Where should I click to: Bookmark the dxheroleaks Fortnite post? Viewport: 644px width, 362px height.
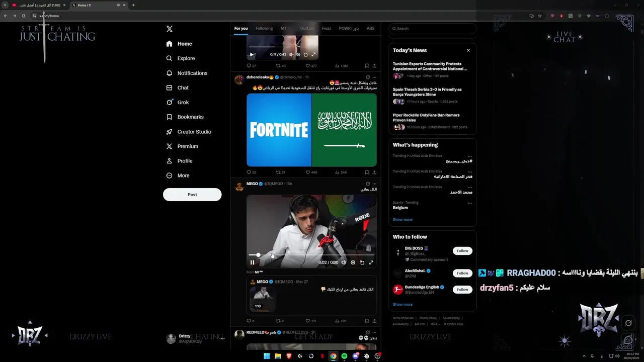point(366,172)
